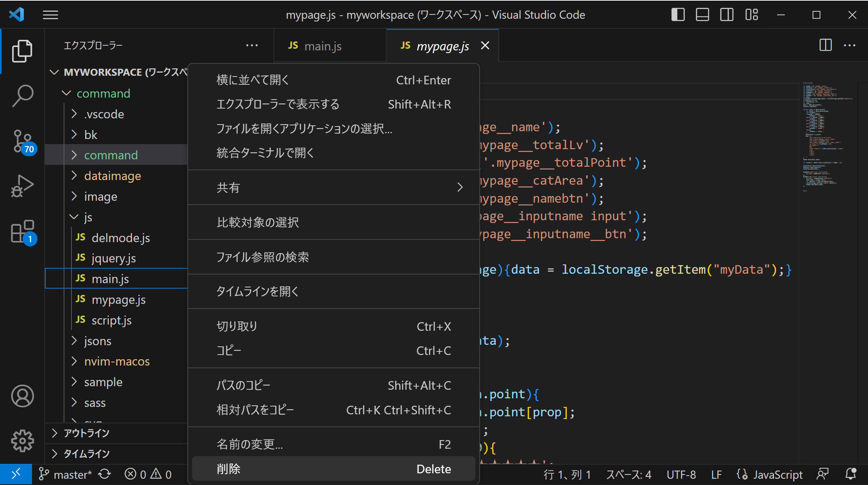Toggle the primary side bar layout icon
Viewport: 868px width, 485px height.
point(678,15)
